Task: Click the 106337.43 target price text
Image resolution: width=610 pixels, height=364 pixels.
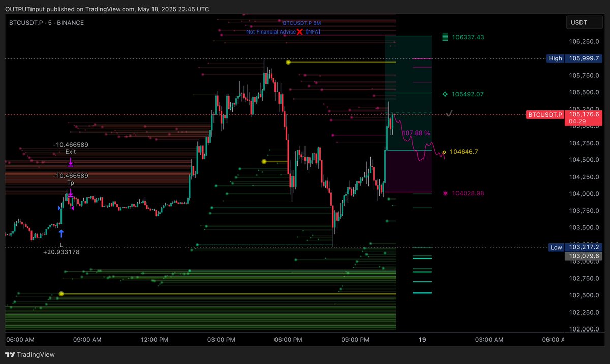Action: point(468,37)
